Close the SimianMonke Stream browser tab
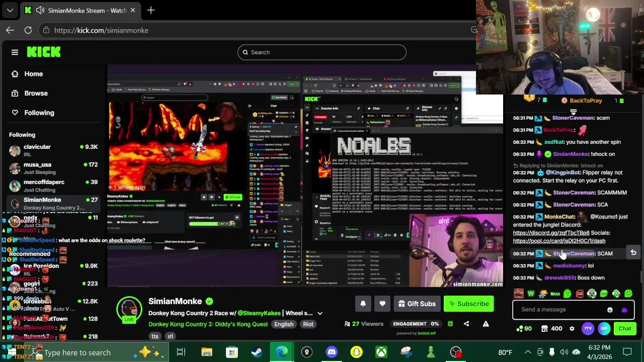 pos(133,10)
